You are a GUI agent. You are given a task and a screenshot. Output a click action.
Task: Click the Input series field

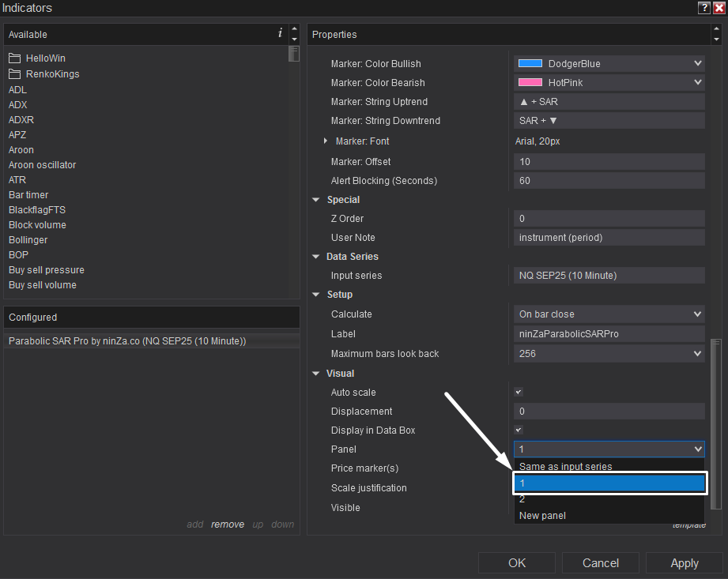pyautogui.click(x=609, y=276)
